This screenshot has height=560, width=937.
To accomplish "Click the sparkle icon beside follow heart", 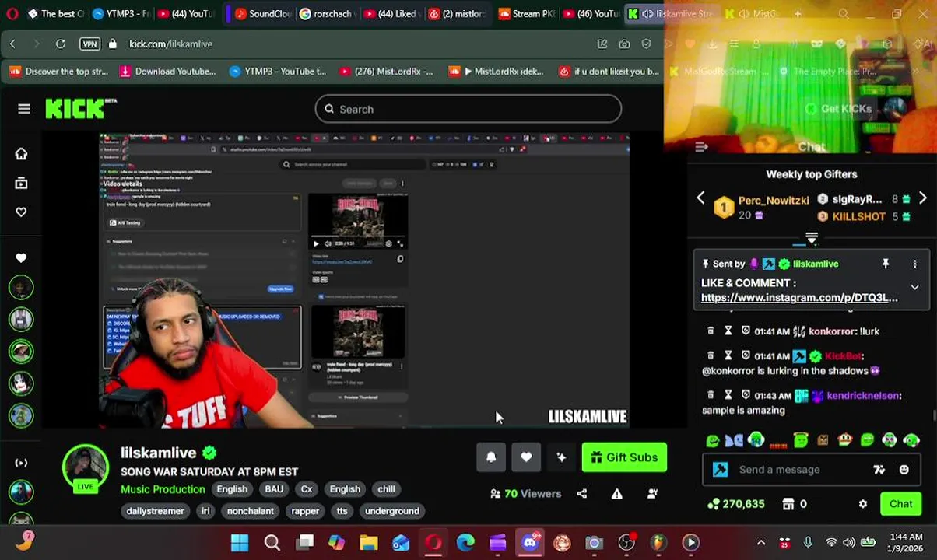I will pyautogui.click(x=561, y=457).
